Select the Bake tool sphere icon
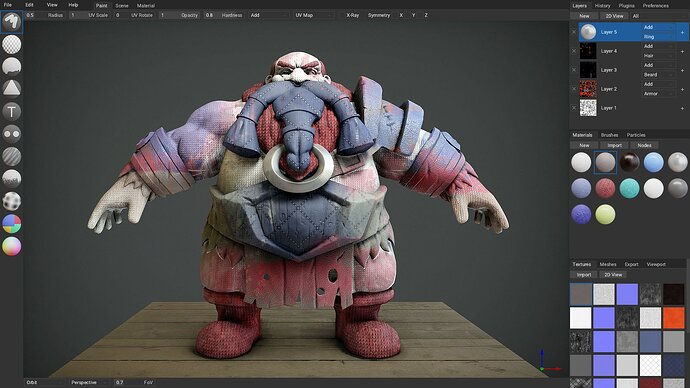This screenshot has width=690, height=388. pos(11,201)
